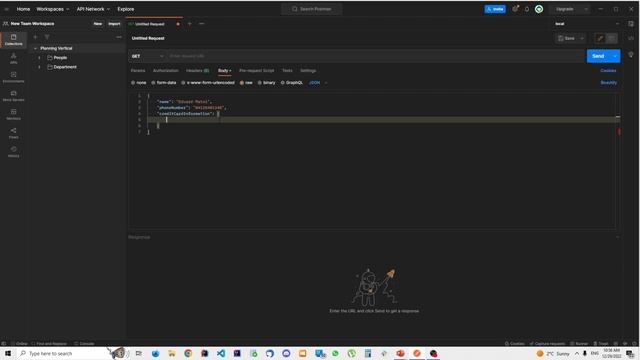The width and height of the screenshot is (640, 360).
Task: Open the API Network menu
Action: (93, 9)
